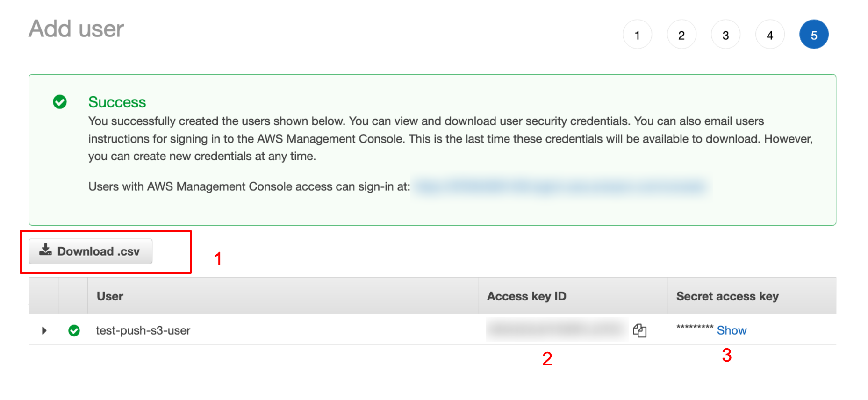
Task: Click the green Success checkmark icon
Action: pos(60,102)
